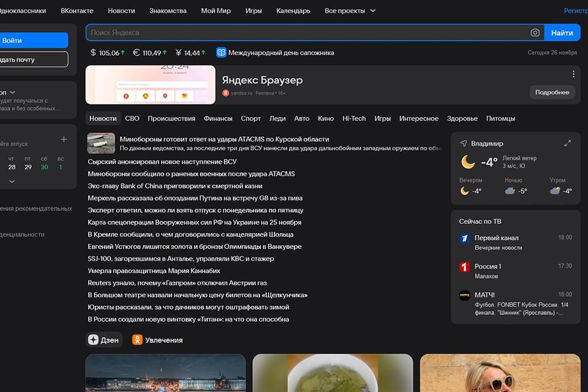This screenshot has width=588, height=392.
Task: Open the Здоровье tab
Action: [x=462, y=119]
